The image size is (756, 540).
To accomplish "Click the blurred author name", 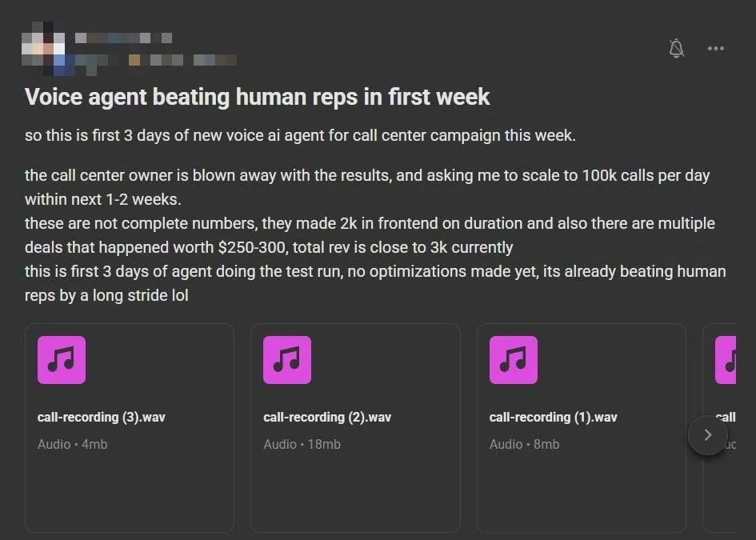I will pyautogui.click(x=122, y=38).
